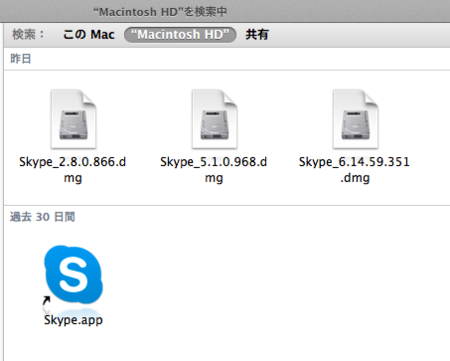The width and height of the screenshot is (450, 361).
Task: Click the 昨日 group header
Action: click(21, 59)
